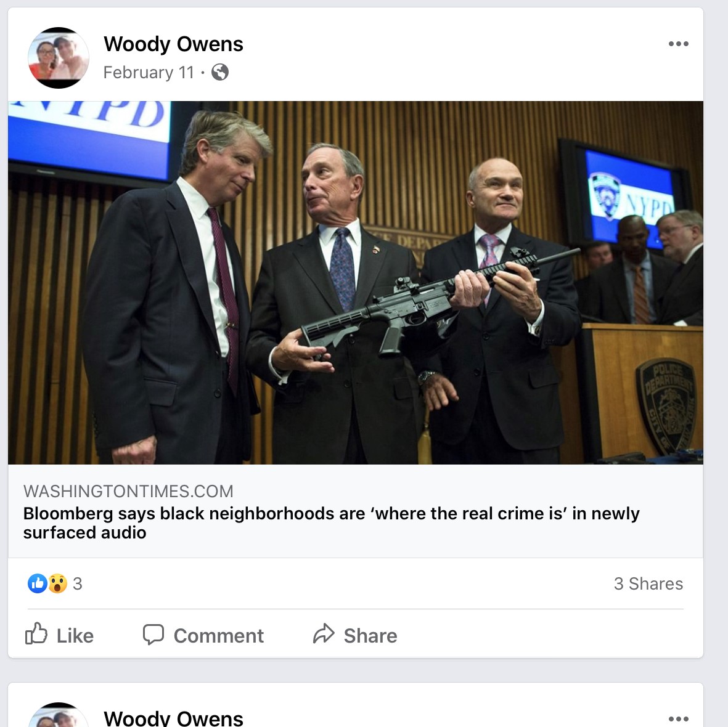Image resolution: width=728 pixels, height=727 pixels.
Task: Open the three-dot options menu on first post
Action: (678, 44)
